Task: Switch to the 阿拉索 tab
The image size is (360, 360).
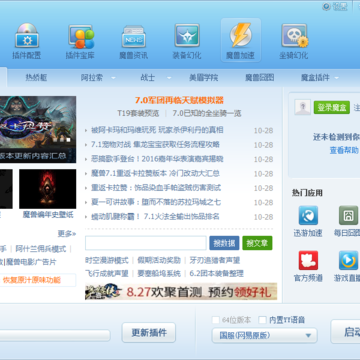Action: pos(92,78)
